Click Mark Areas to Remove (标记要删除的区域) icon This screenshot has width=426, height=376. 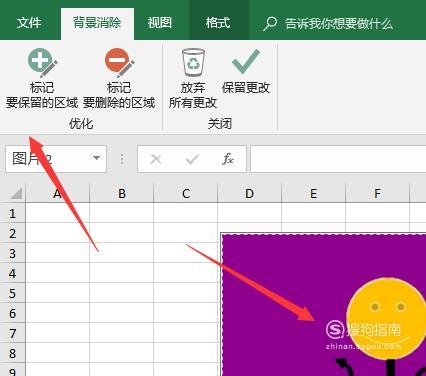point(119,63)
